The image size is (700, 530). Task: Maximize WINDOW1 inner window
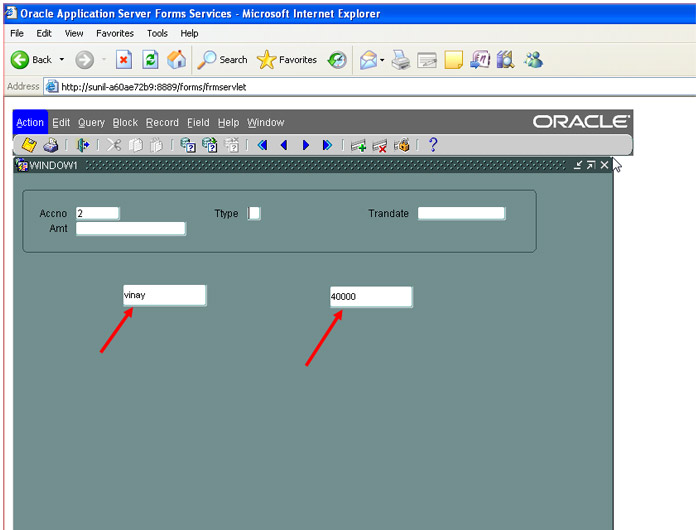591,165
